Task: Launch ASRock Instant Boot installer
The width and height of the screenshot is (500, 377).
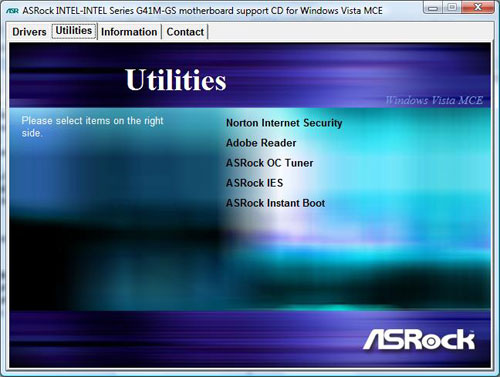Action: (275, 203)
